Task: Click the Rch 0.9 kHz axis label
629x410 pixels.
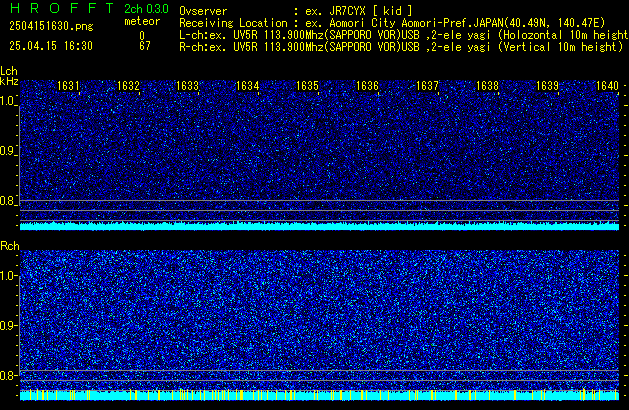Action: [7, 325]
